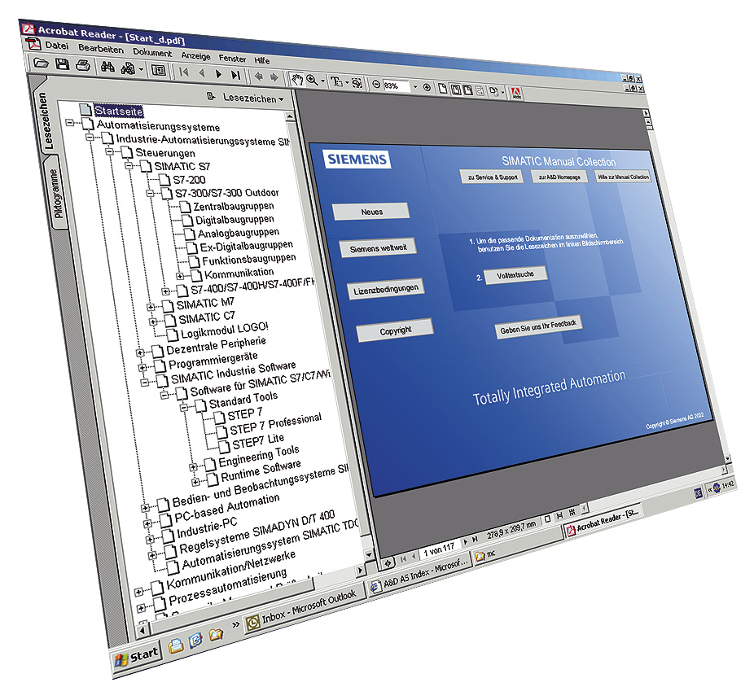Open the zoom percentage dropdown arrow

point(415,87)
